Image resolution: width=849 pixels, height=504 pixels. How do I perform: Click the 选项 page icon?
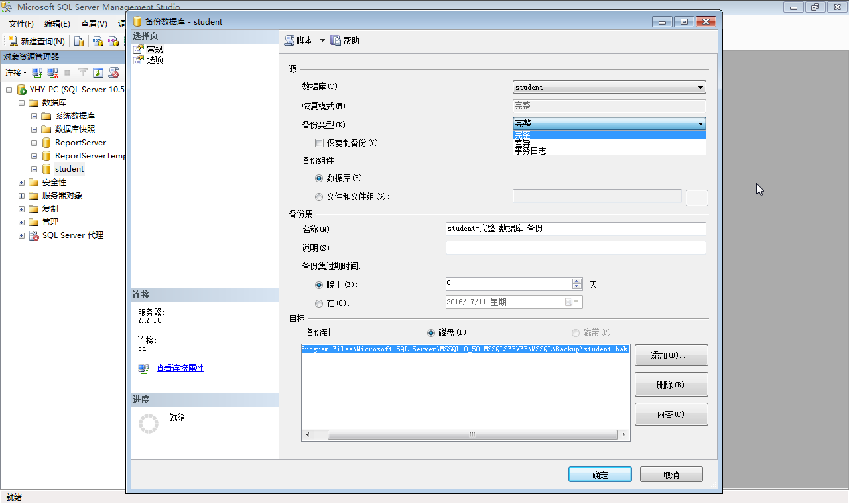coord(139,60)
